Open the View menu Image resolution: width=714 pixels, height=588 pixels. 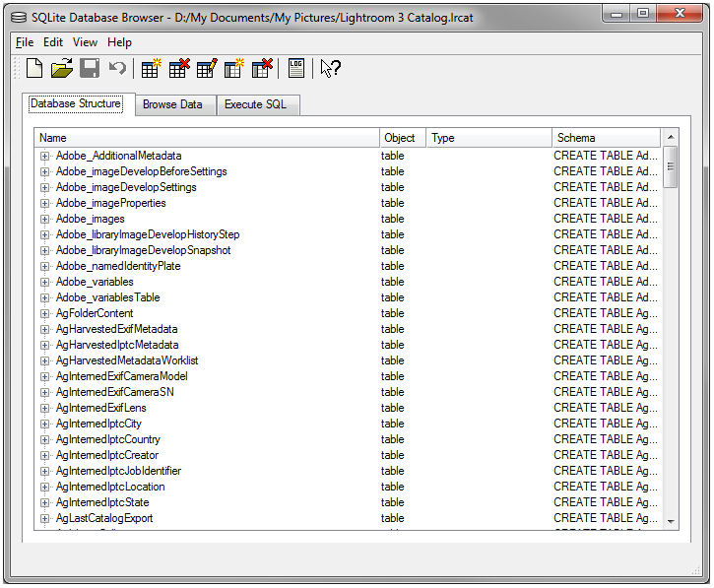click(x=85, y=42)
